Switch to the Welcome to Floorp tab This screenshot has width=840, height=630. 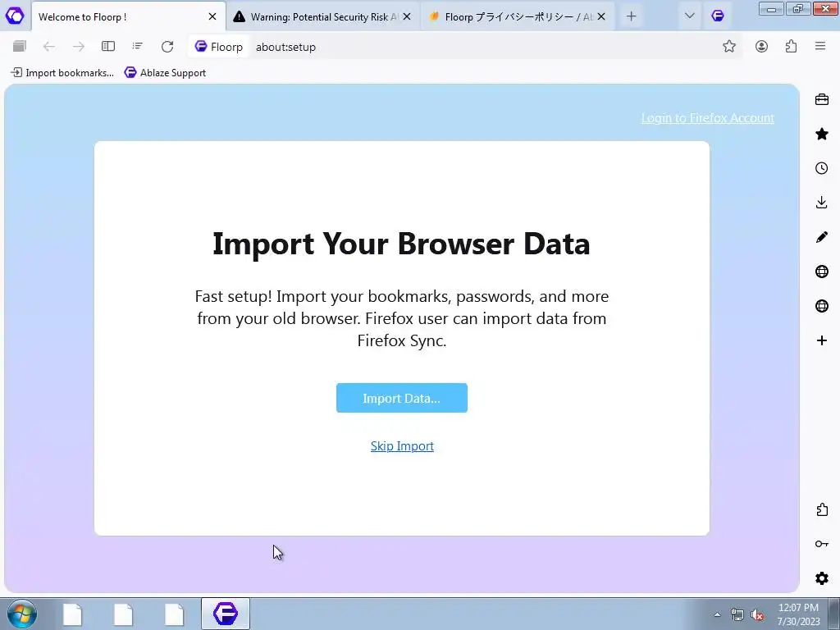pos(129,16)
